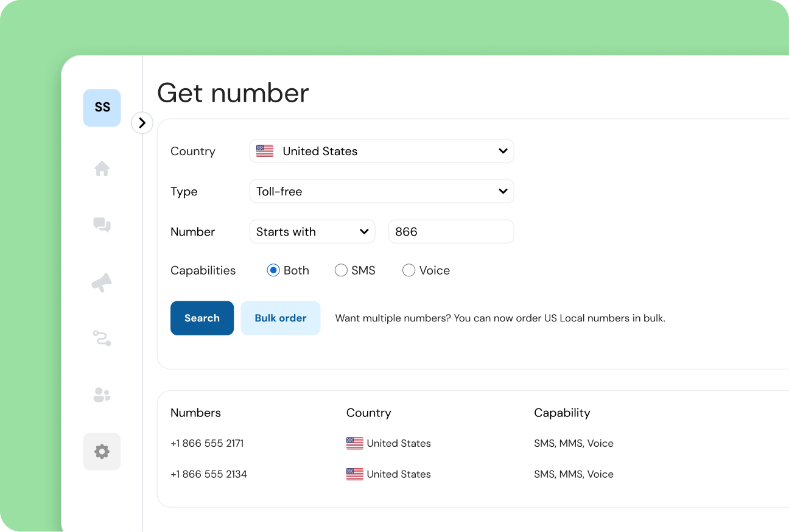Click the 866 number prefix field
The width and height of the screenshot is (789, 532).
[451, 231]
